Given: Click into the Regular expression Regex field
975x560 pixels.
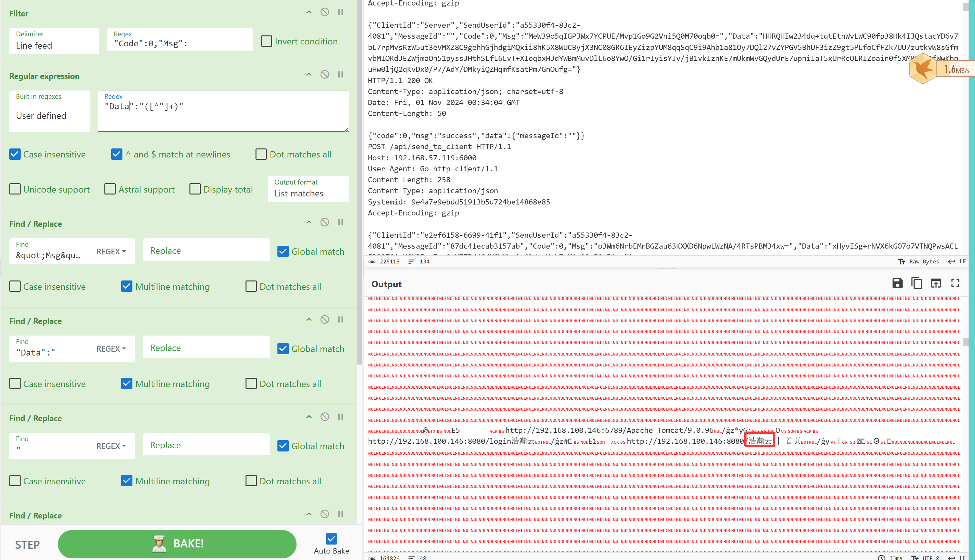Looking at the screenshot, I should [223, 111].
